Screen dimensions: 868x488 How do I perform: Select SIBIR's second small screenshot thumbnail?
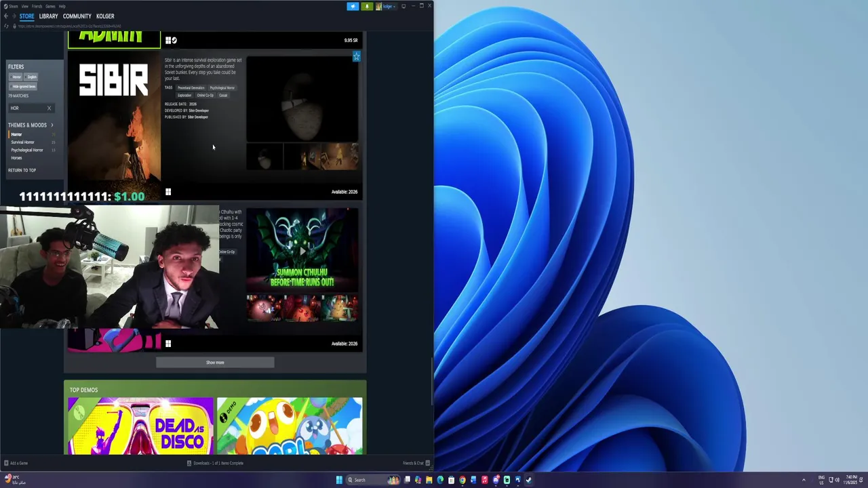[x=302, y=157]
